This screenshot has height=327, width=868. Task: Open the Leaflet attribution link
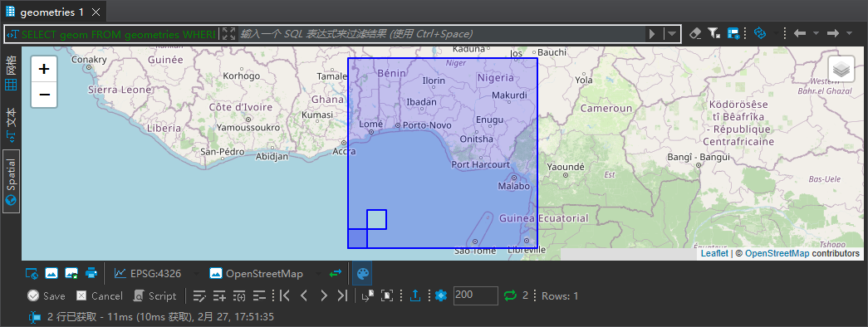click(x=714, y=253)
